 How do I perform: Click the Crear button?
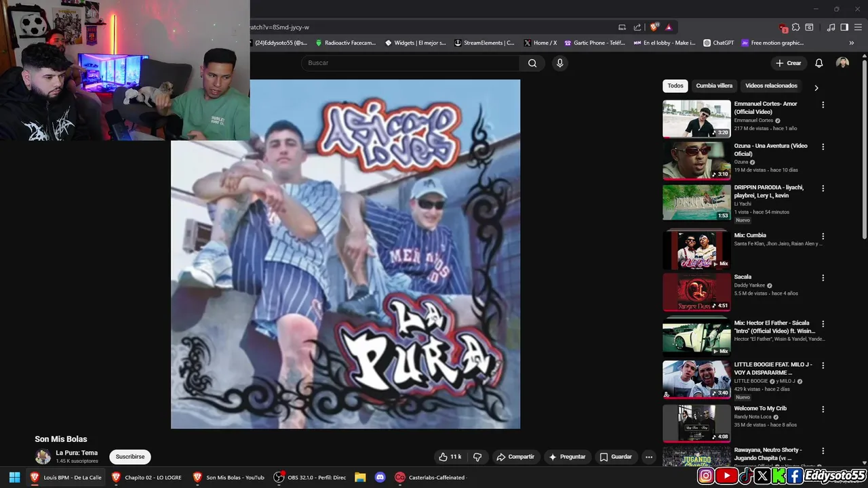click(x=789, y=63)
